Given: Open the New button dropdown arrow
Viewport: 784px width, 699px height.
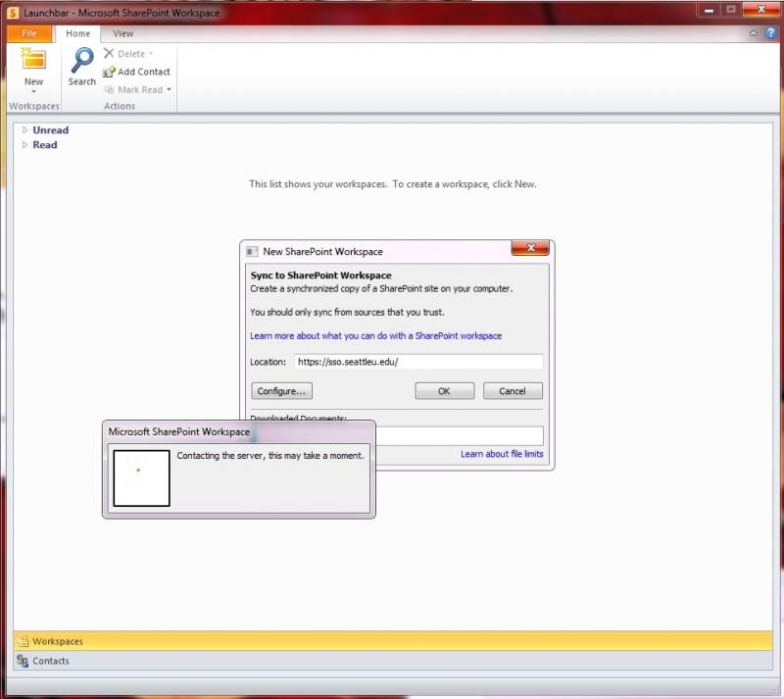Looking at the screenshot, I should (33, 91).
